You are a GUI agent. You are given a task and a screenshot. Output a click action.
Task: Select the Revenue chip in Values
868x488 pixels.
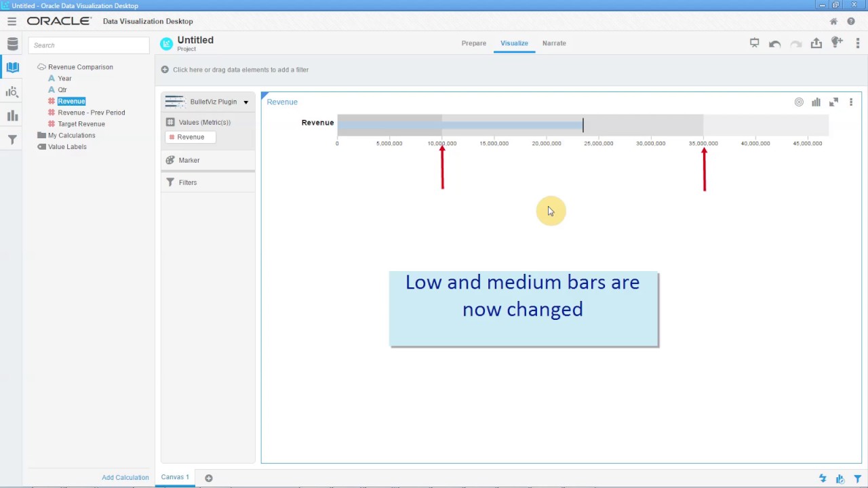coord(191,138)
